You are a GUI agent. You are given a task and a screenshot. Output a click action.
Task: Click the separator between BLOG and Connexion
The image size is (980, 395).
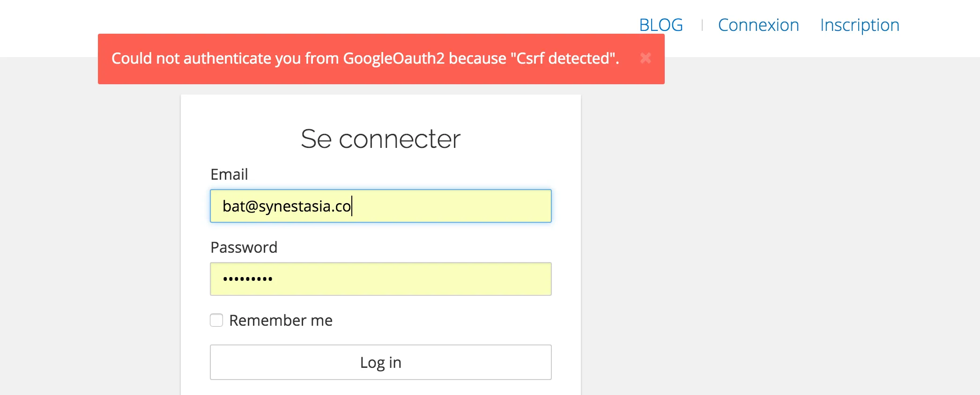[x=702, y=25]
